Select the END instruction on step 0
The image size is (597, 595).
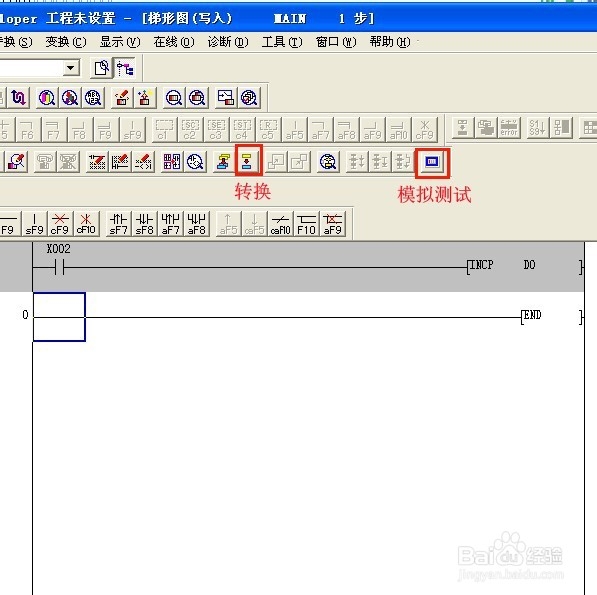point(532,315)
